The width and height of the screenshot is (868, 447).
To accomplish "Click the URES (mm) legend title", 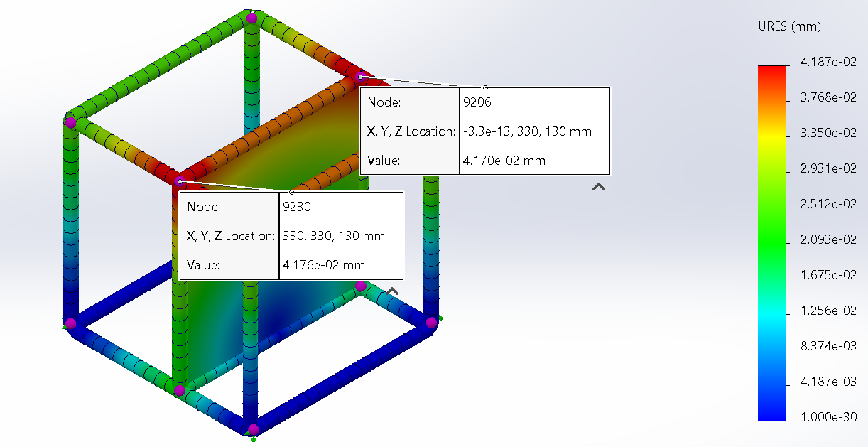I will click(789, 27).
